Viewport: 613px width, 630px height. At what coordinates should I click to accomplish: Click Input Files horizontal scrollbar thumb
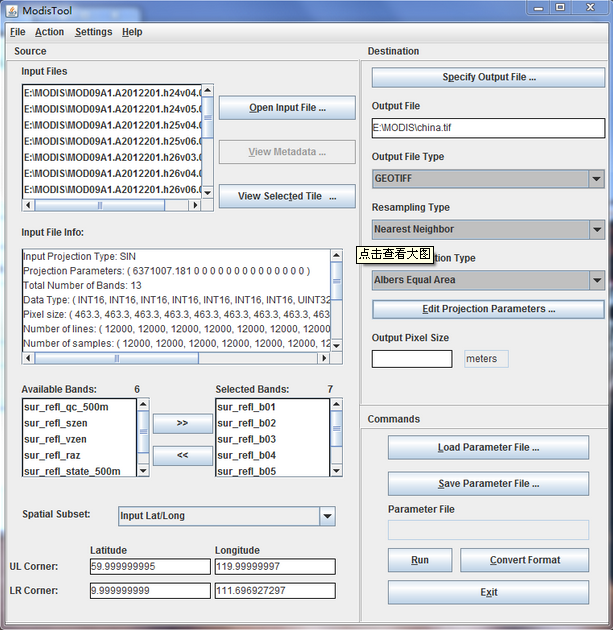tap(100, 205)
